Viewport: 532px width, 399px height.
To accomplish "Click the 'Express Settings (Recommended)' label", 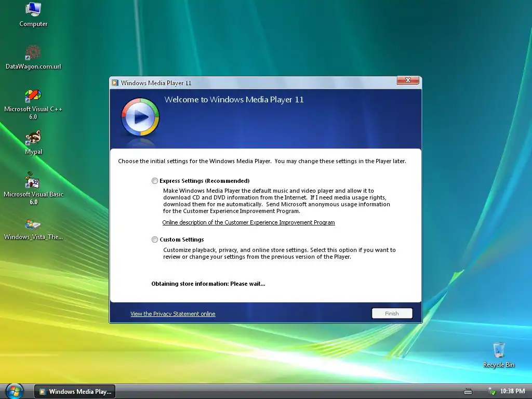I will pyautogui.click(x=205, y=181).
